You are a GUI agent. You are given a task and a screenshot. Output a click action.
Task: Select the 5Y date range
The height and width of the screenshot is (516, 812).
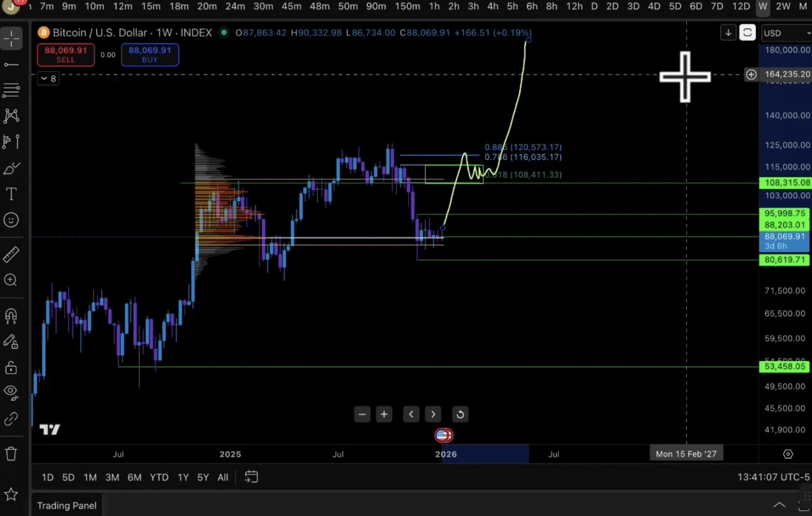(x=203, y=477)
